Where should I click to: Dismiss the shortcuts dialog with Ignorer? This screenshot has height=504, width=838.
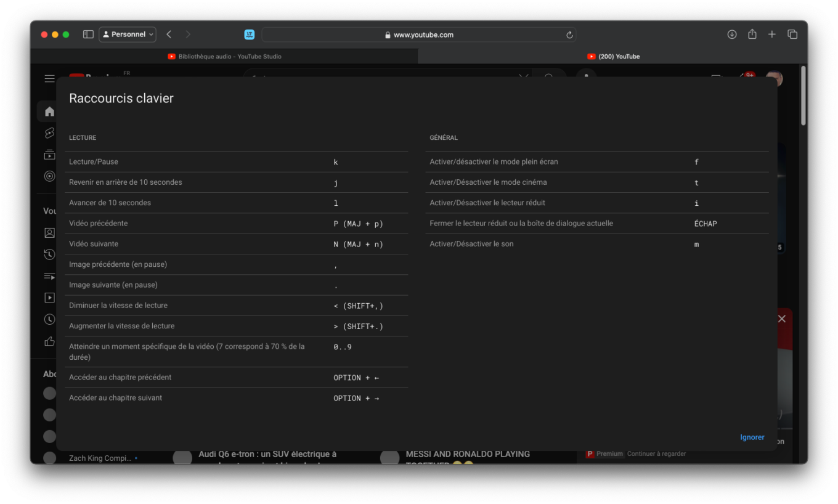click(752, 437)
